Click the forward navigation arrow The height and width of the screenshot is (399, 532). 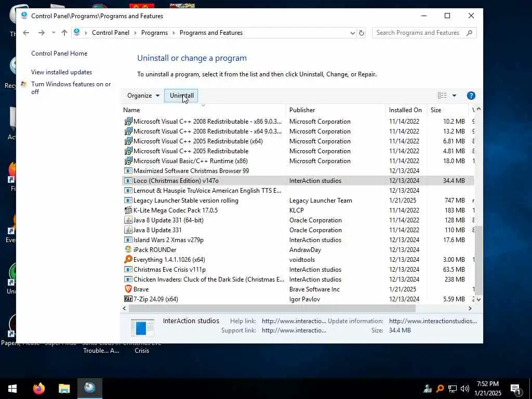point(42,33)
